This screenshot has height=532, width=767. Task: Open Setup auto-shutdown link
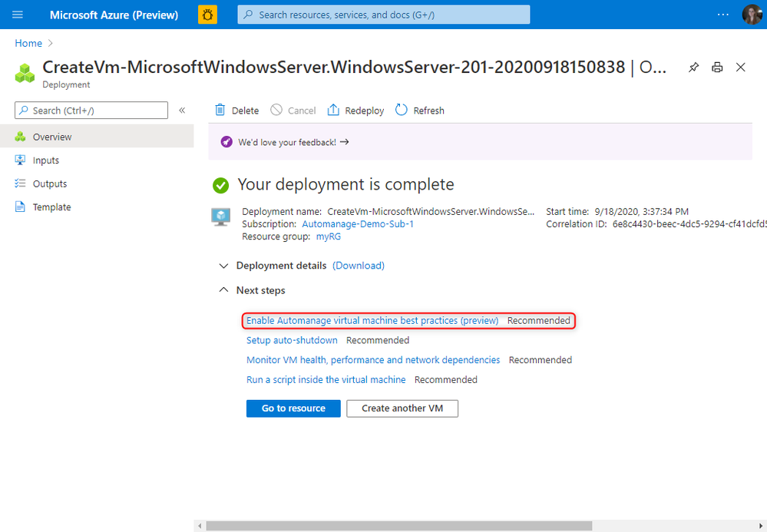292,340
